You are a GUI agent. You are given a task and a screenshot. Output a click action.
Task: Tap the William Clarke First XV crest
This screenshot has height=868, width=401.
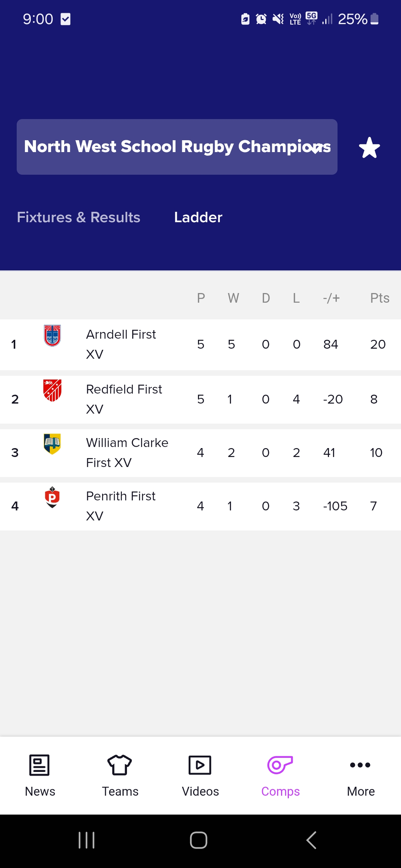(x=52, y=444)
